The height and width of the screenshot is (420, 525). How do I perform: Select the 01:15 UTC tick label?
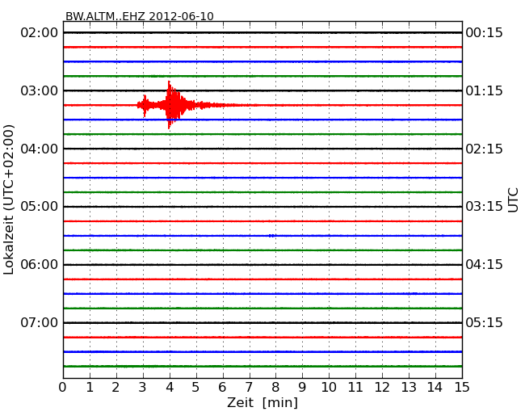(484, 90)
